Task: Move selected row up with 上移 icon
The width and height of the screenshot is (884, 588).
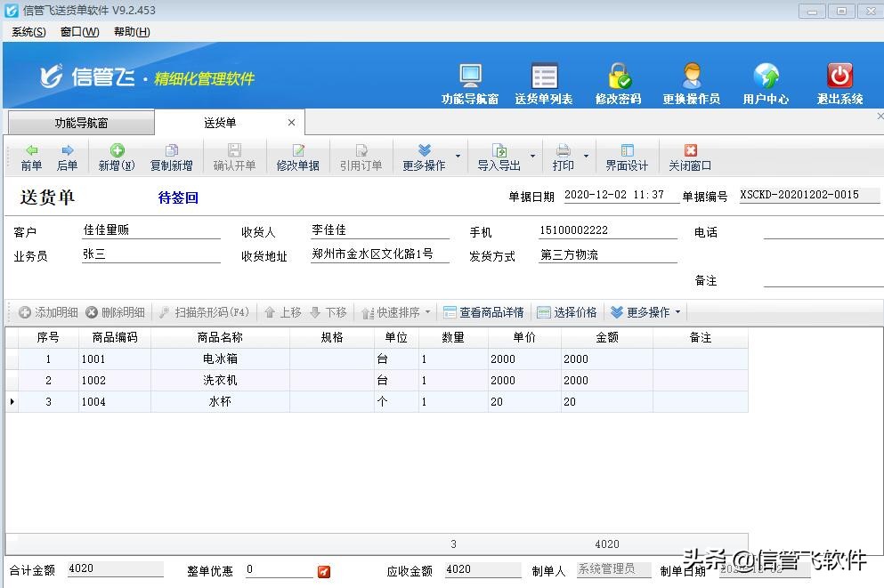Action: tap(285, 311)
